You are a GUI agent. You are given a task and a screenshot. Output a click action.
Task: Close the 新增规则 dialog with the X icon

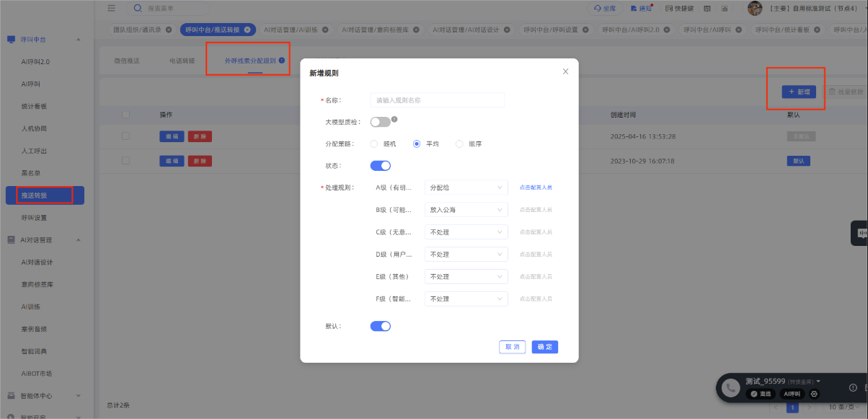tap(565, 71)
